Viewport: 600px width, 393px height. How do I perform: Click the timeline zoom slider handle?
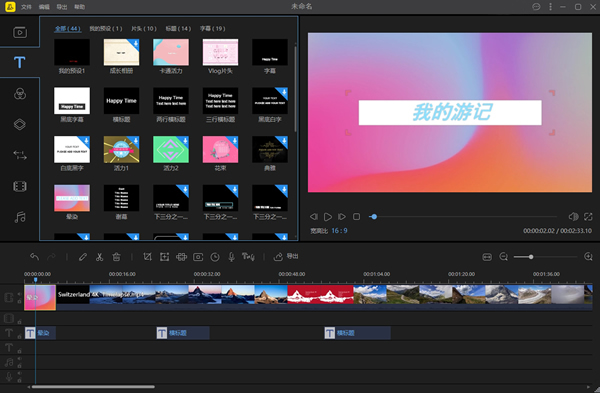point(531,257)
